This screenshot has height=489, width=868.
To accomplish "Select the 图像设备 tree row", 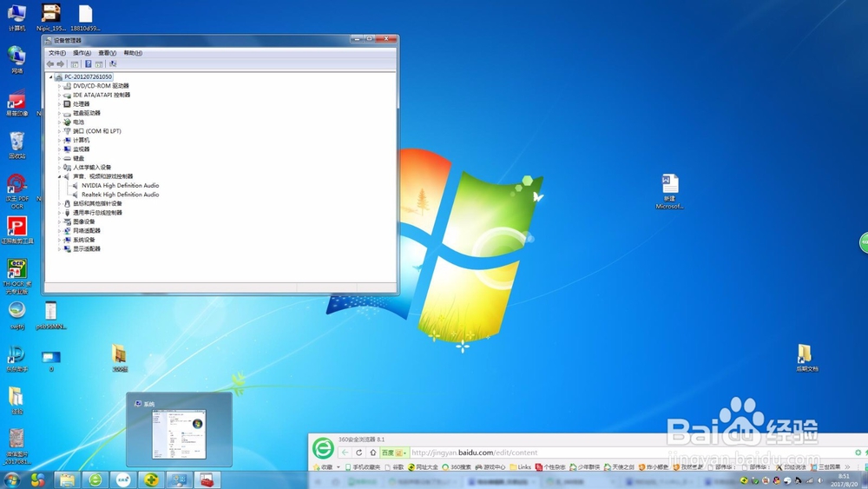I will 79,222.
